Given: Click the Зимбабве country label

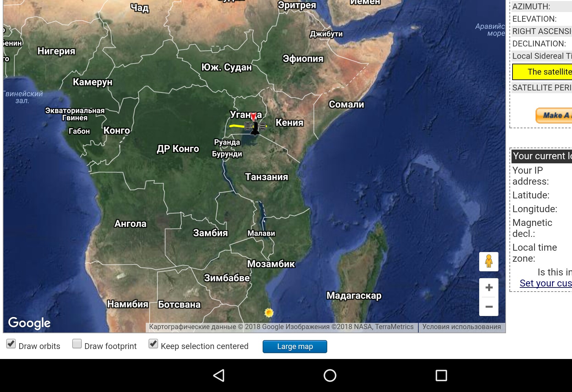Looking at the screenshot, I should 227,278.
